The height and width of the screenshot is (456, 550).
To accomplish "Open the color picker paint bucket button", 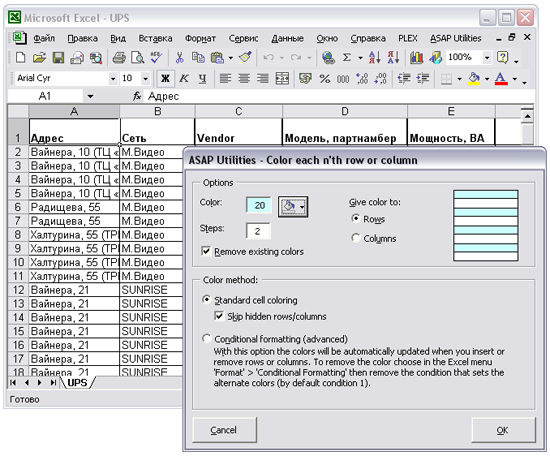I will pyautogui.click(x=293, y=206).
